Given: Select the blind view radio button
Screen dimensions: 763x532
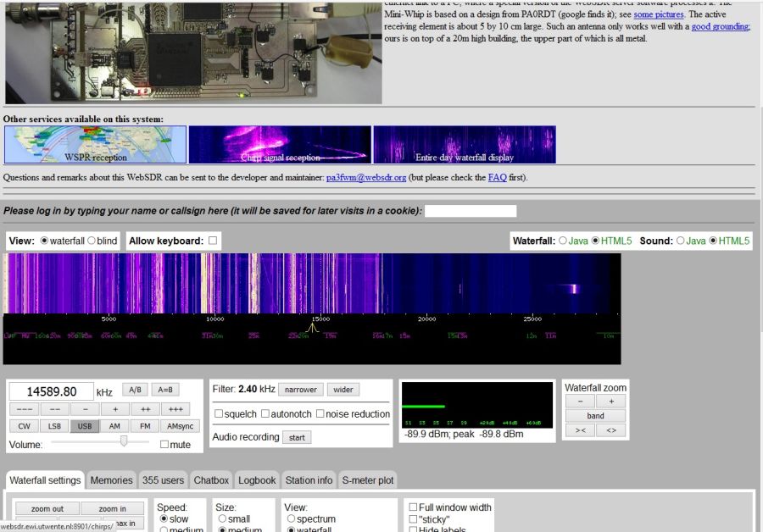Looking at the screenshot, I should click(92, 241).
